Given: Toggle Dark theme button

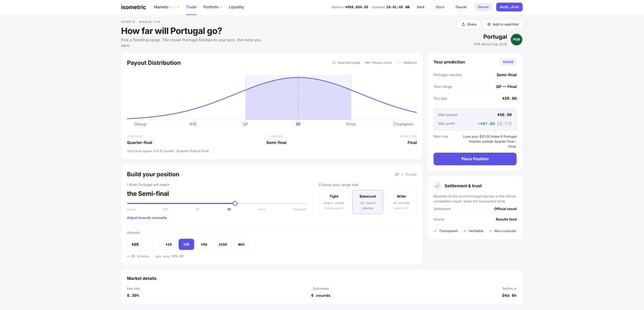Looking at the screenshot, I should click(421, 7).
